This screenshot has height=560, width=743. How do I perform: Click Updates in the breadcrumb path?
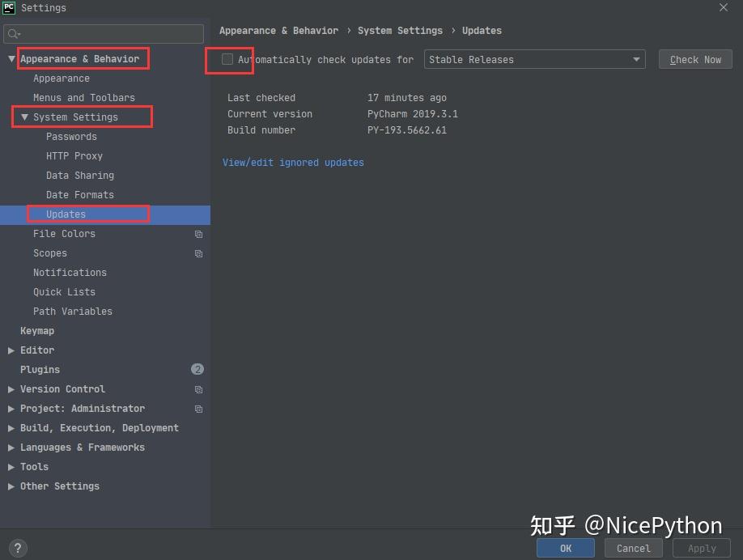pyautogui.click(x=482, y=30)
